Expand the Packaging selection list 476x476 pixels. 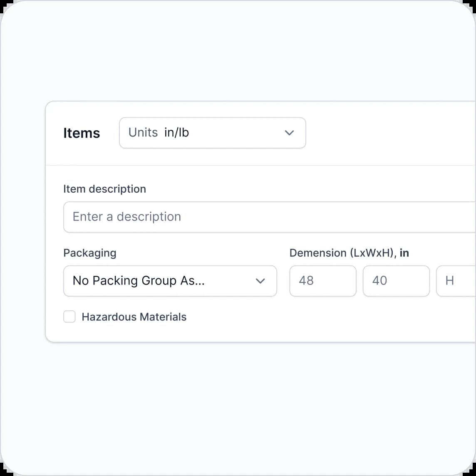pyautogui.click(x=170, y=281)
